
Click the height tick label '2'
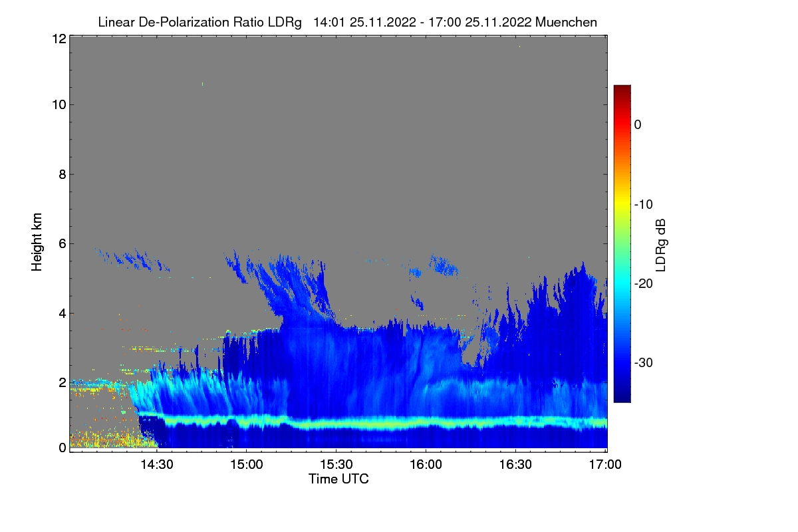pyautogui.click(x=62, y=382)
